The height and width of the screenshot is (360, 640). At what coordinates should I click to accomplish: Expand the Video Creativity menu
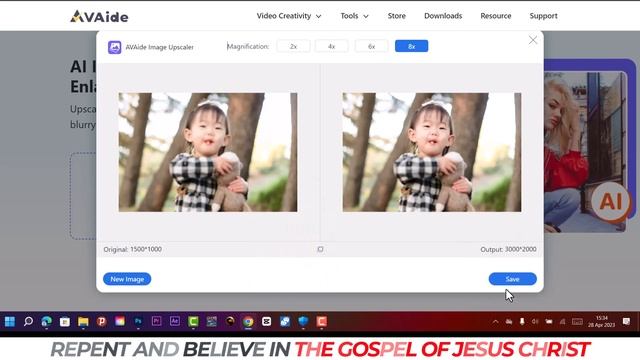pyautogui.click(x=289, y=16)
